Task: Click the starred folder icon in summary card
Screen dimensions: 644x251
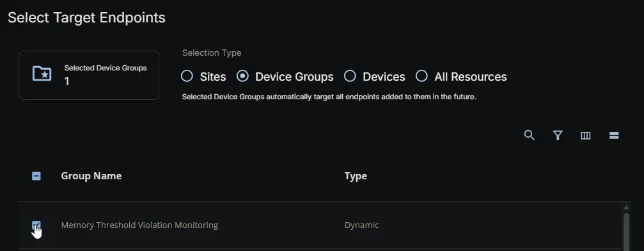Action: [42, 74]
